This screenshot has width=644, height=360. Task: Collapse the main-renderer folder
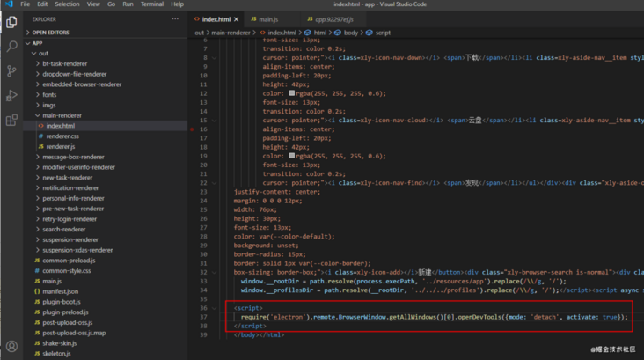tap(62, 115)
